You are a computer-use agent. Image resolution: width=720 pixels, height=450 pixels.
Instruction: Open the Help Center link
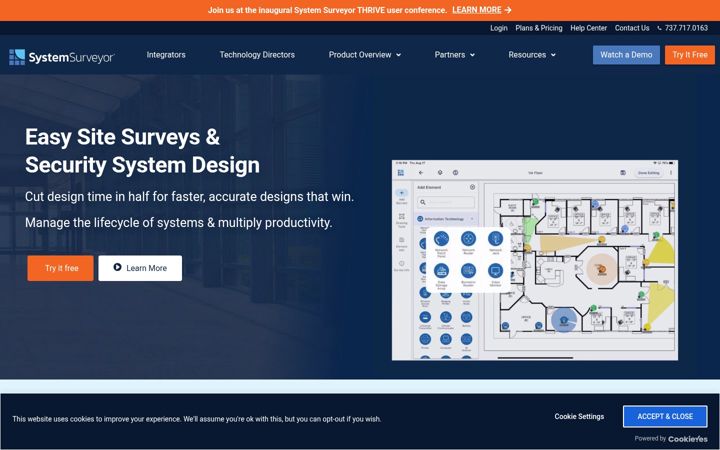[x=589, y=28]
